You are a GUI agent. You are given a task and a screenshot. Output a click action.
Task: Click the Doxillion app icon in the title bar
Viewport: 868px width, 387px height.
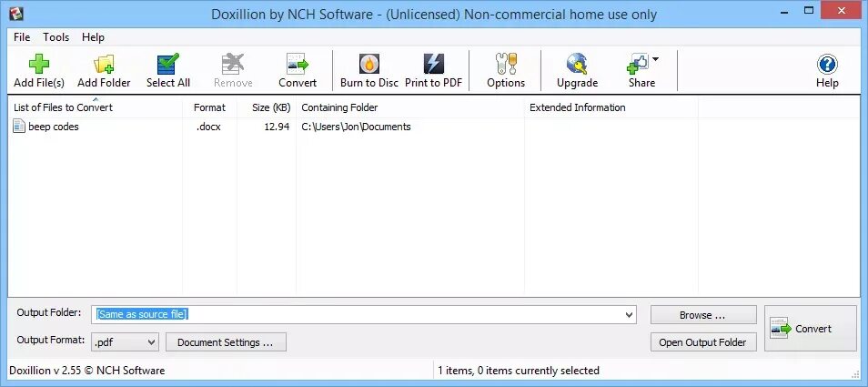[15, 14]
